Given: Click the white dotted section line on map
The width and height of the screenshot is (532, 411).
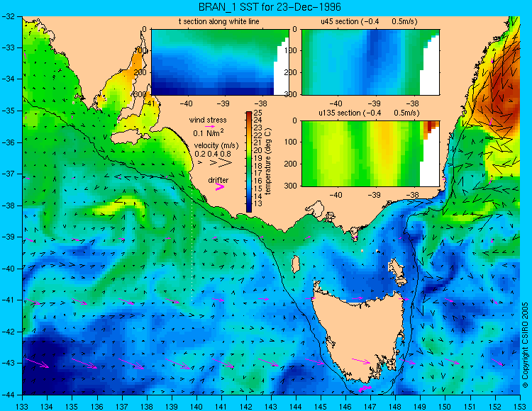Looking at the screenshot, I should [192, 247].
